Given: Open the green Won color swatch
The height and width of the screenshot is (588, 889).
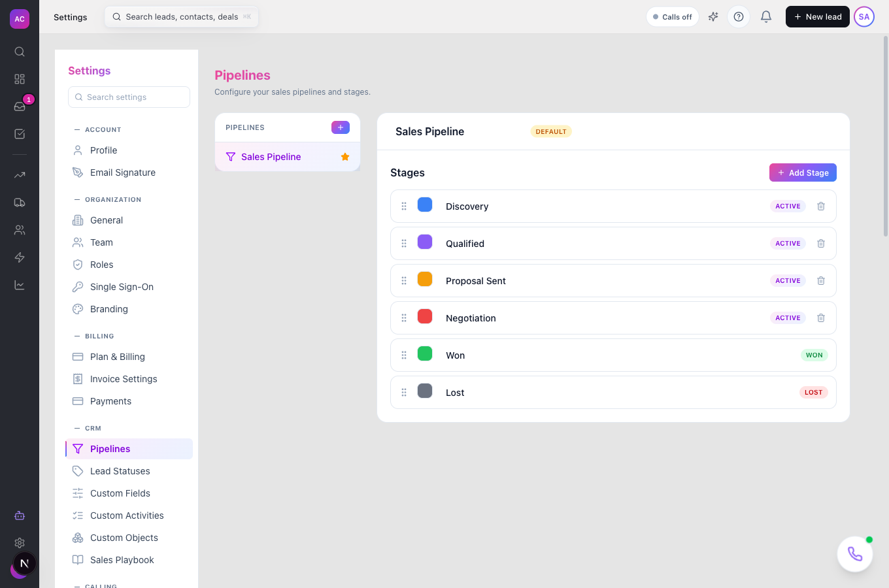Looking at the screenshot, I should pyautogui.click(x=425, y=353).
